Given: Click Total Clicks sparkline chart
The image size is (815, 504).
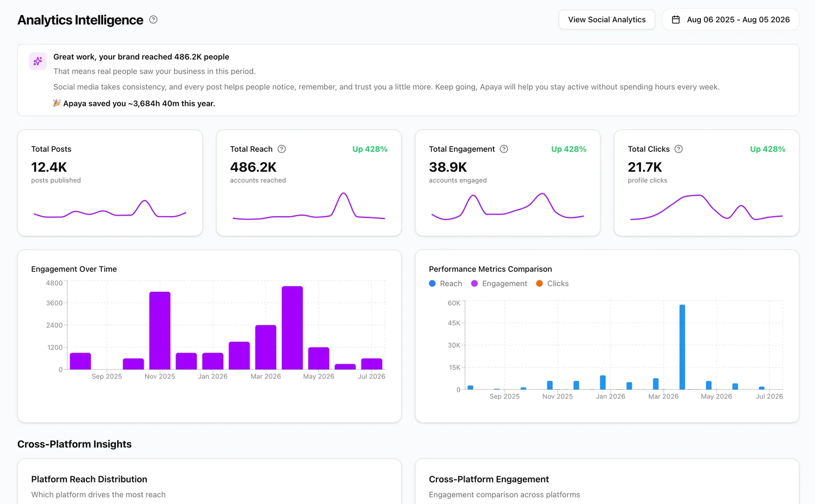Looking at the screenshot, I should (706, 207).
